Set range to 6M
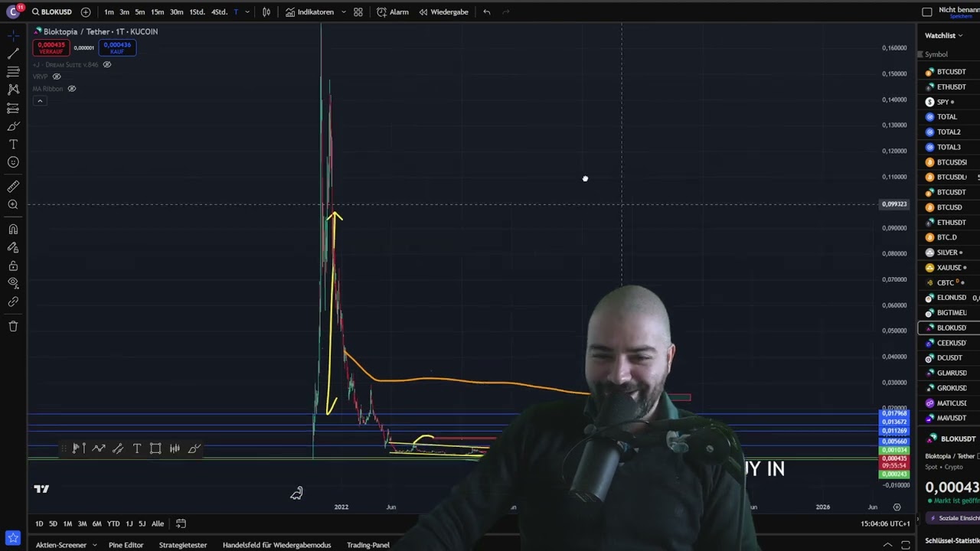Screen dimensions: 980x551 click(96, 523)
